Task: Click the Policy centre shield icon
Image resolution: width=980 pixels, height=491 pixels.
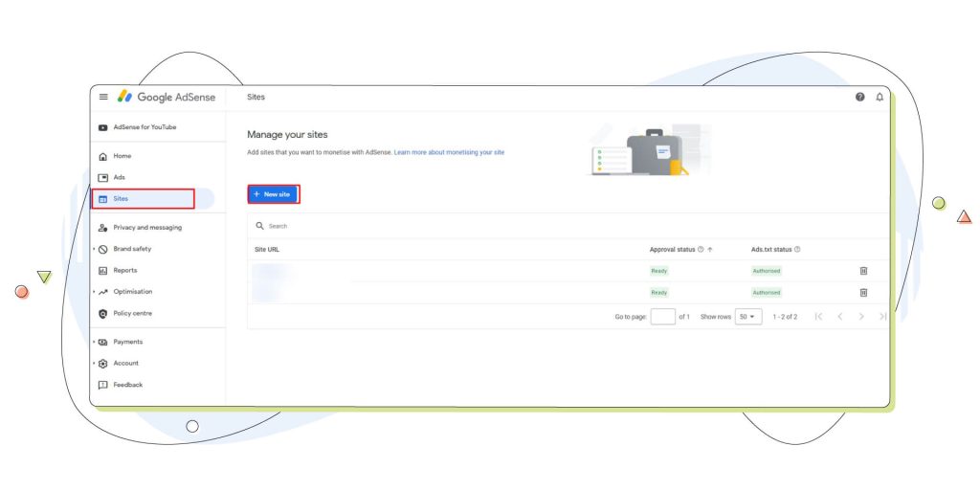Action: coord(103,314)
